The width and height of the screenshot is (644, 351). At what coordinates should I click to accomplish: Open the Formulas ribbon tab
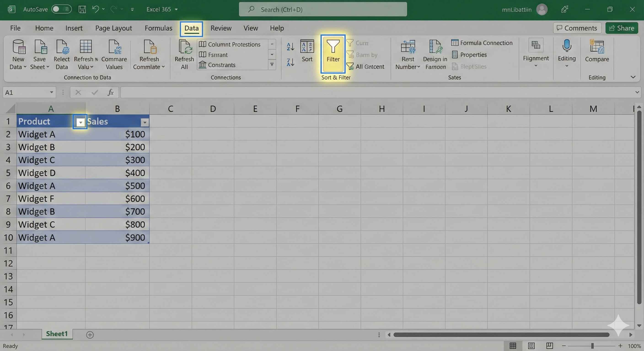pyautogui.click(x=158, y=28)
